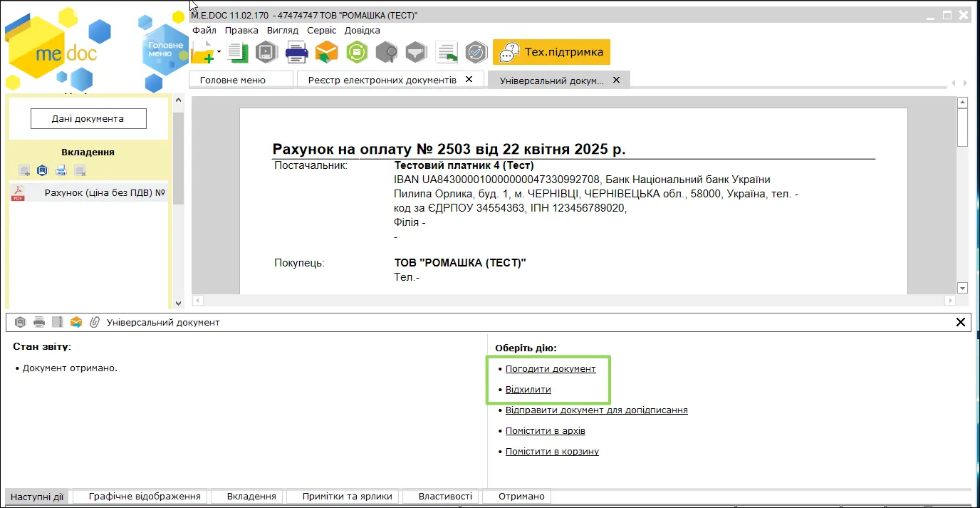This screenshot has height=508, width=980.
Task: Click the document export green arrow icon
Action: coord(447,52)
